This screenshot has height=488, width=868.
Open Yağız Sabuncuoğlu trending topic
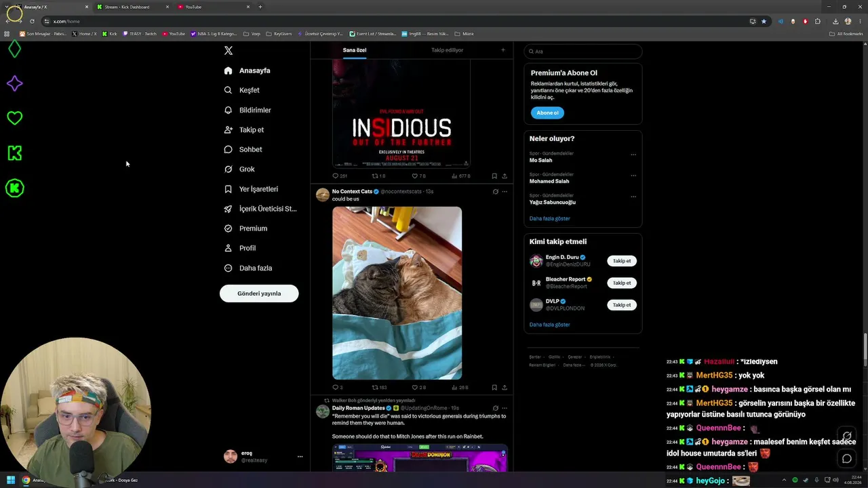tap(553, 202)
